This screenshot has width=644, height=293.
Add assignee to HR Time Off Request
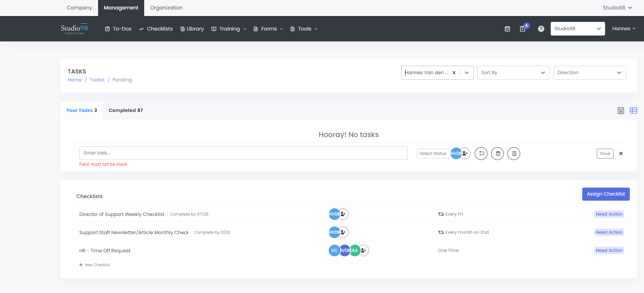tap(364, 250)
